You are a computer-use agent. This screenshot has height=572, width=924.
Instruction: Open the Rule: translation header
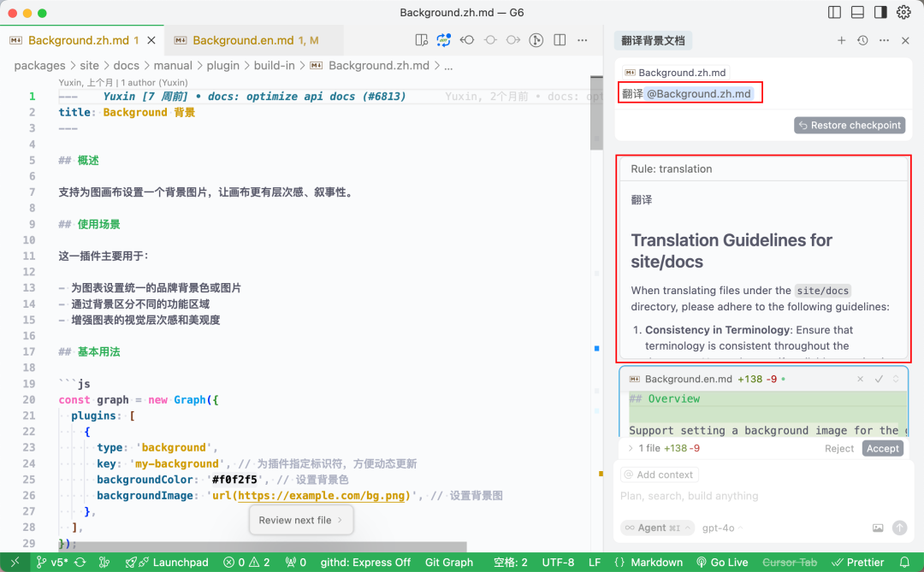click(x=763, y=169)
